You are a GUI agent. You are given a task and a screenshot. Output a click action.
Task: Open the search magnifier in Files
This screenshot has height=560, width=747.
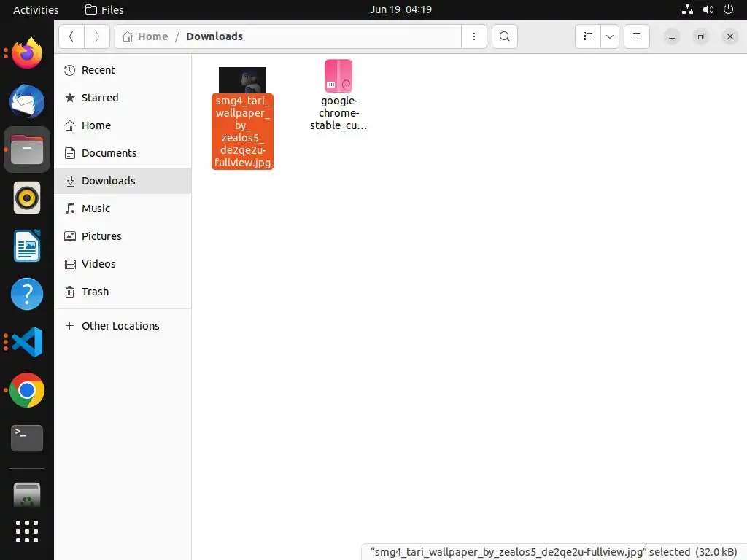505,36
